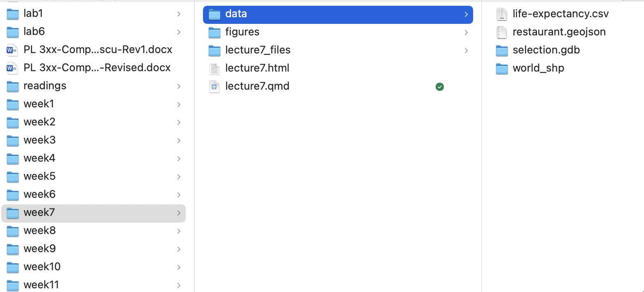This screenshot has width=644, height=292.
Task: Click the lecture7.html file icon
Action: 214,68
